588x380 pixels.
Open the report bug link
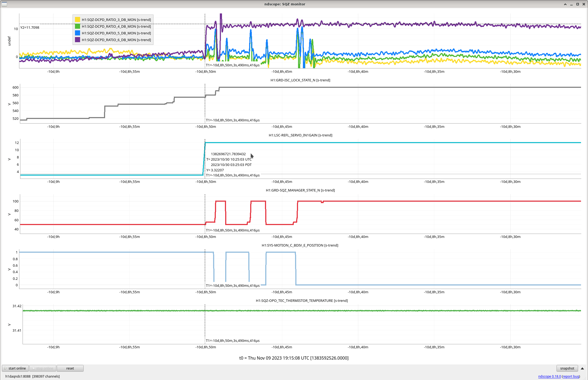pyautogui.click(x=571, y=376)
